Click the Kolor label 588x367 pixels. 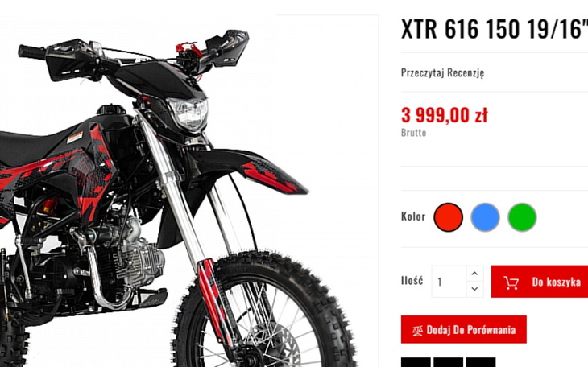click(x=413, y=216)
